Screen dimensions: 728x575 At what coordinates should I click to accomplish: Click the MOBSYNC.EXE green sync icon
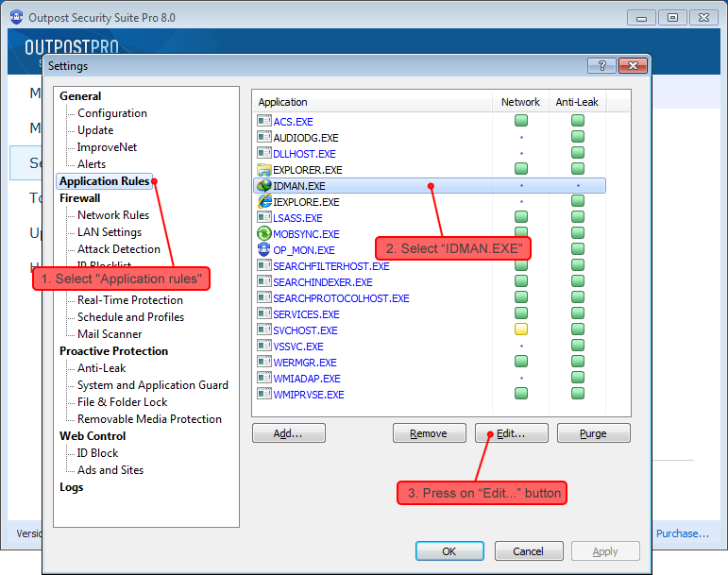[264, 234]
